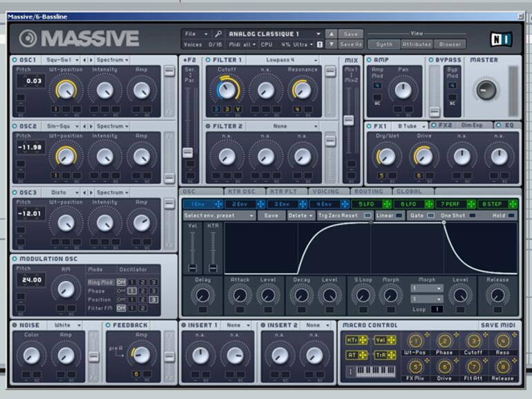Click the 5 LFO modulation drag handle

[386, 204]
